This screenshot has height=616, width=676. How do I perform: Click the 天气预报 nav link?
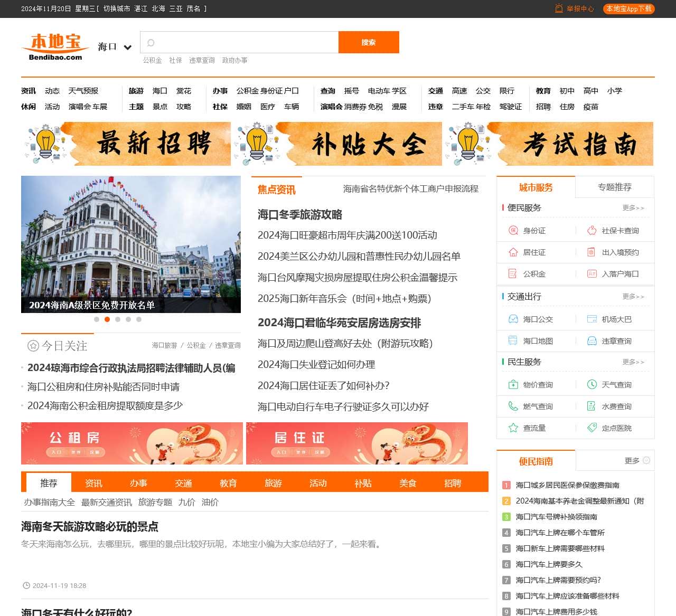[x=83, y=91]
